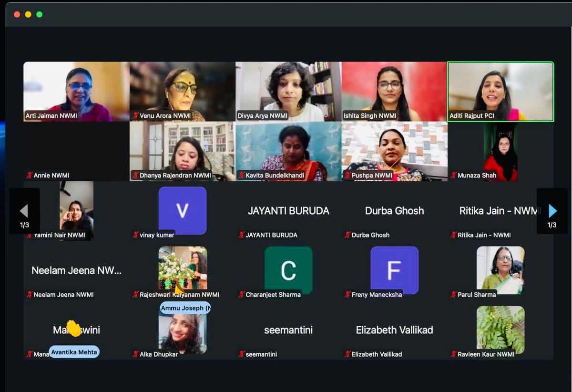This screenshot has width=572, height=392.
Task: Select Arti Jaiman NWMI video tile
Action: 76,92
